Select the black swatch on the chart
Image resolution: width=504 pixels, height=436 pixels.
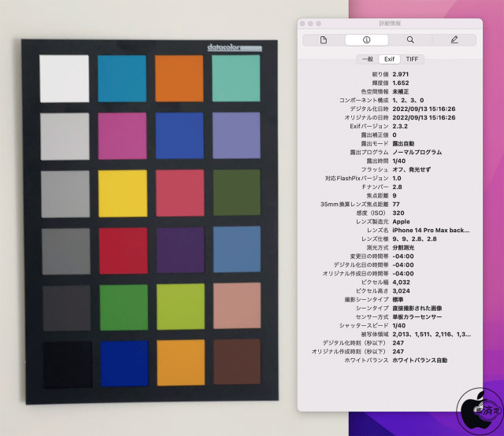[x=65, y=363]
